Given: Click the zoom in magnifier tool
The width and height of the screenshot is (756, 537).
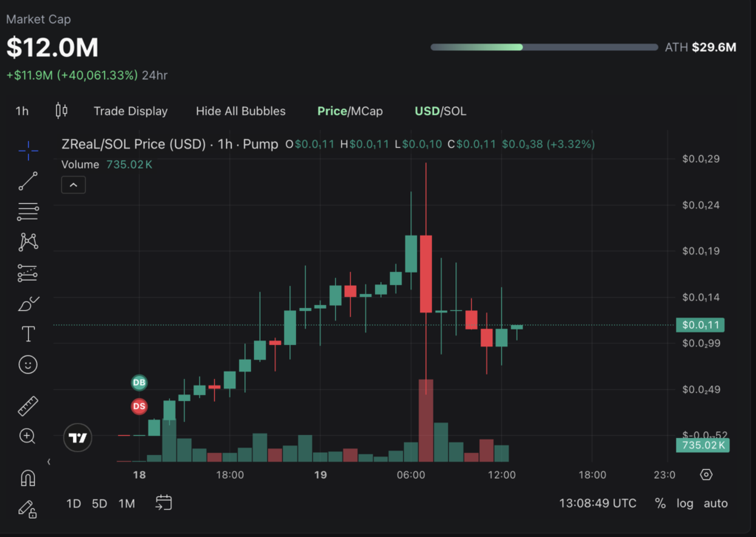Looking at the screenshot, I should pyautogui.click(x=28, y=436).
